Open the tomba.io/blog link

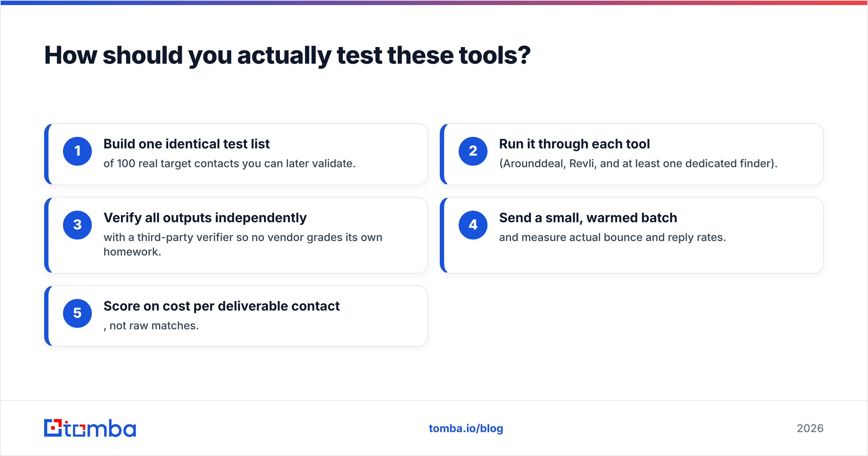coord(466,428)
